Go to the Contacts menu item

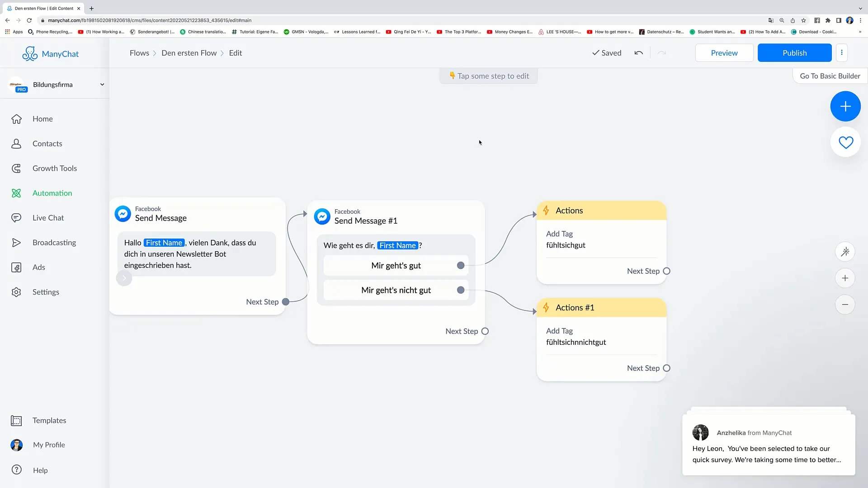tap(47, 144)
